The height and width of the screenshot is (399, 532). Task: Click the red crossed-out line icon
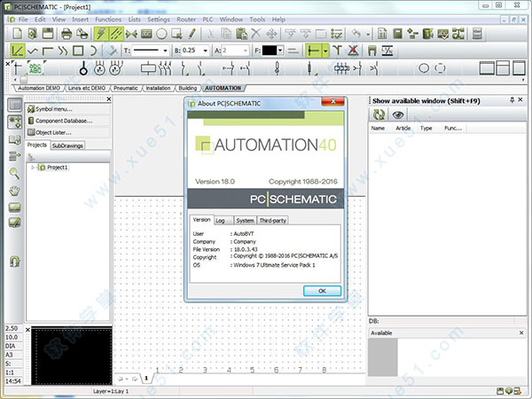click(x=353, y=51)
